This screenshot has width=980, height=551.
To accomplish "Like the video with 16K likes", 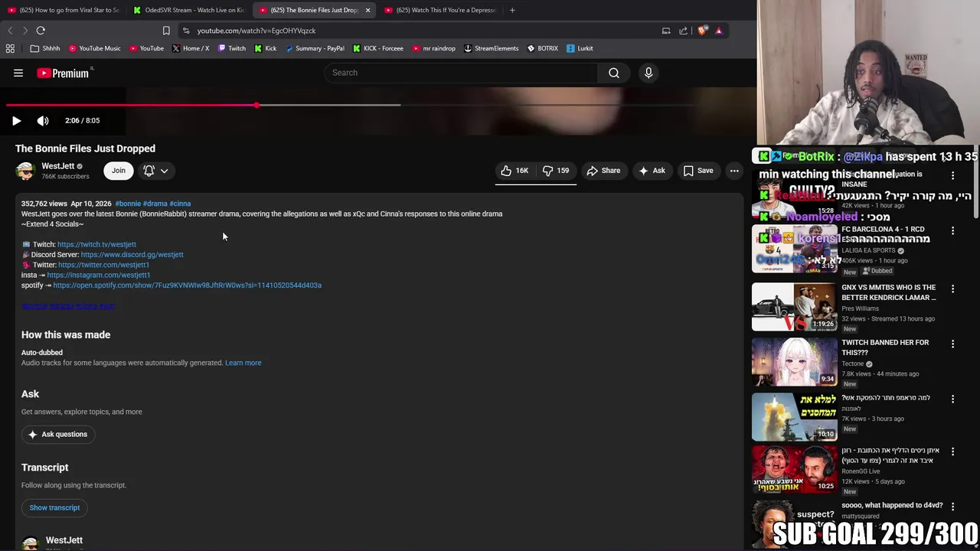I will click(514, 171).
